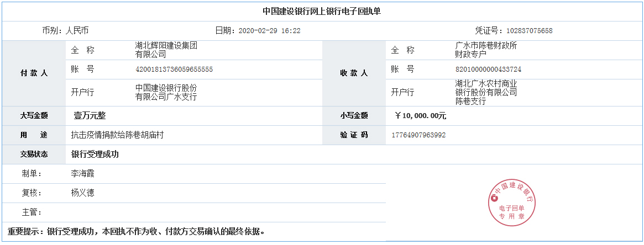Select payer bank 中国建设银行股份有限公司广水支行

coord(166,93)
